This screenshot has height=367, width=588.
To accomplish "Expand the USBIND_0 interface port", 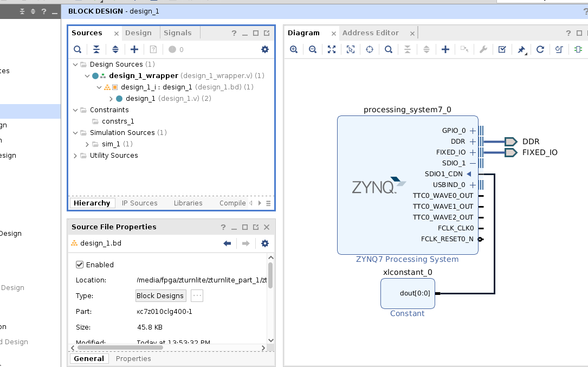I will click(473, 185).
